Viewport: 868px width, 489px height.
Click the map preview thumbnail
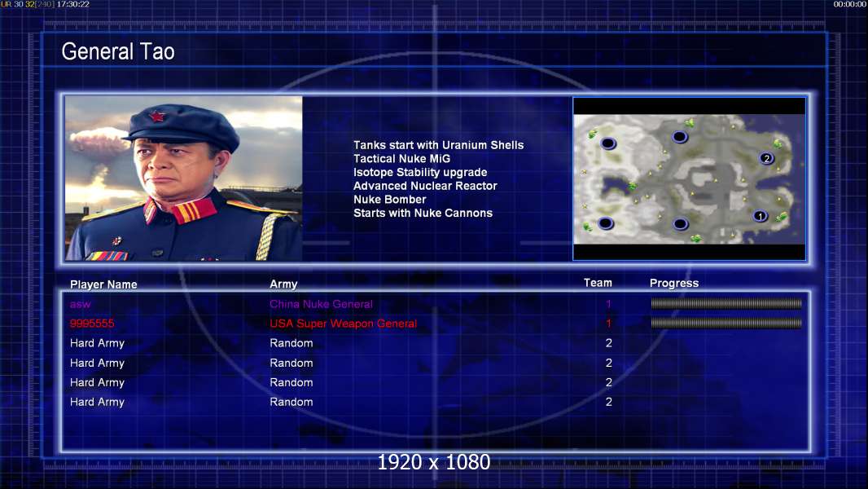coord(689,178)
